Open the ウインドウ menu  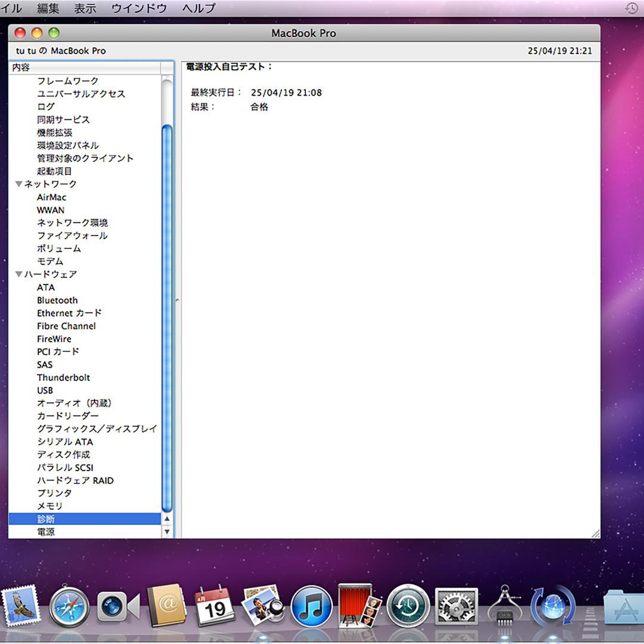click(138, 8)
